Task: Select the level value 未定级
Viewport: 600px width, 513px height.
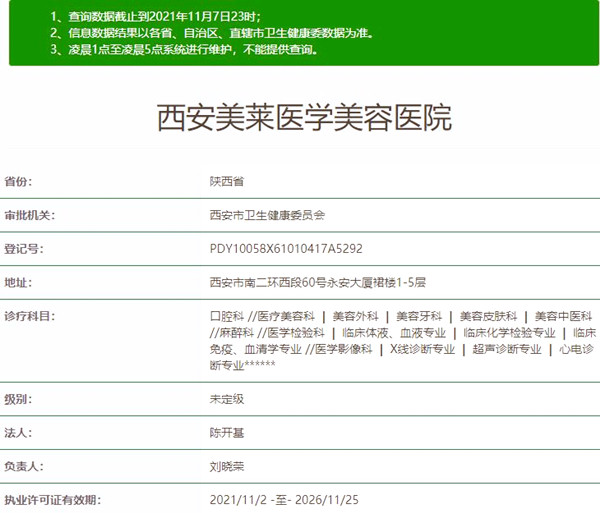Action: [227, 399]
